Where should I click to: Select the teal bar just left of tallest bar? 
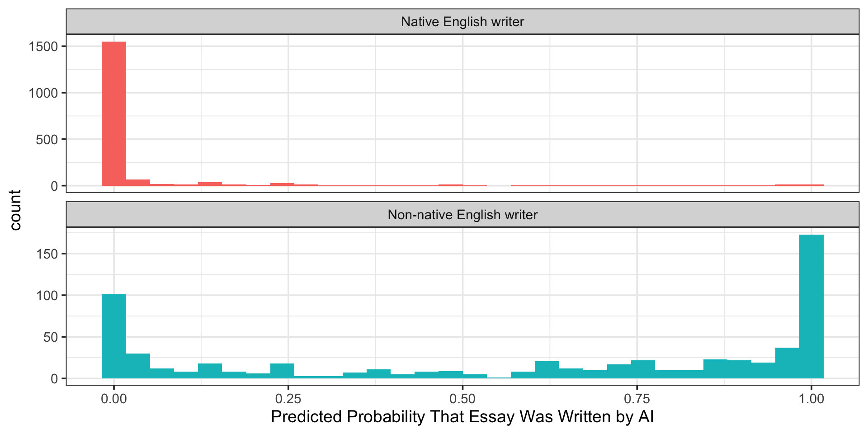[x=787, y=363]
